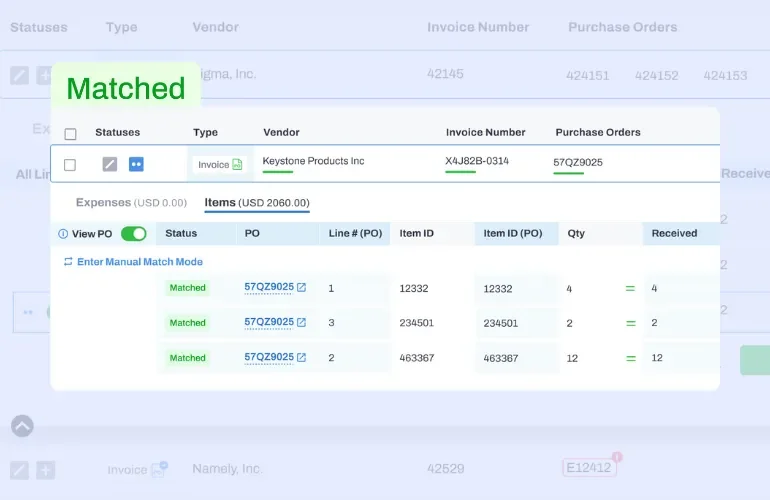Click background invoice number 42529

[445, 469]
